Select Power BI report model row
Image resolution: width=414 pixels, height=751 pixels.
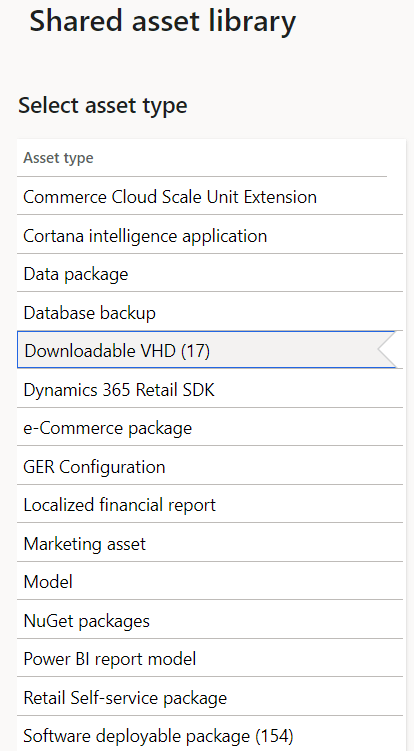(210, 659)
